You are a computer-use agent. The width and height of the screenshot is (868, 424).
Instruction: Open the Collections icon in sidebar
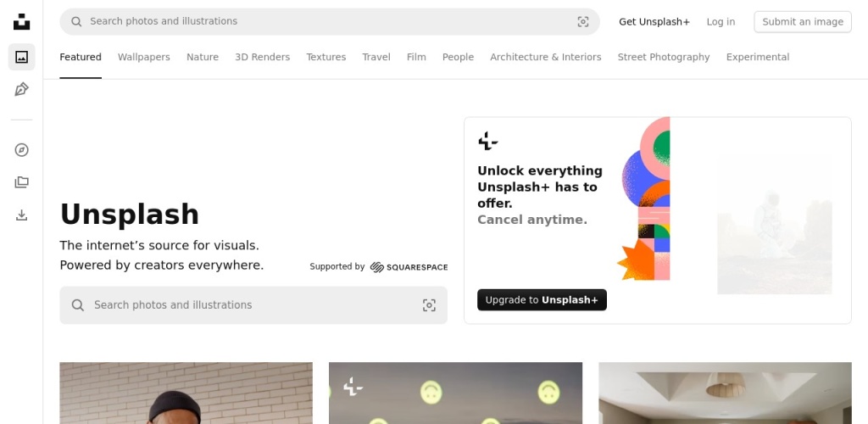(21, 182)
